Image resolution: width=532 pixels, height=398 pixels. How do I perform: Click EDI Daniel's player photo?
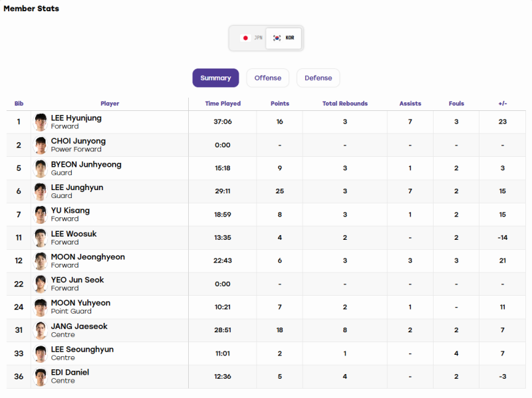41,377
